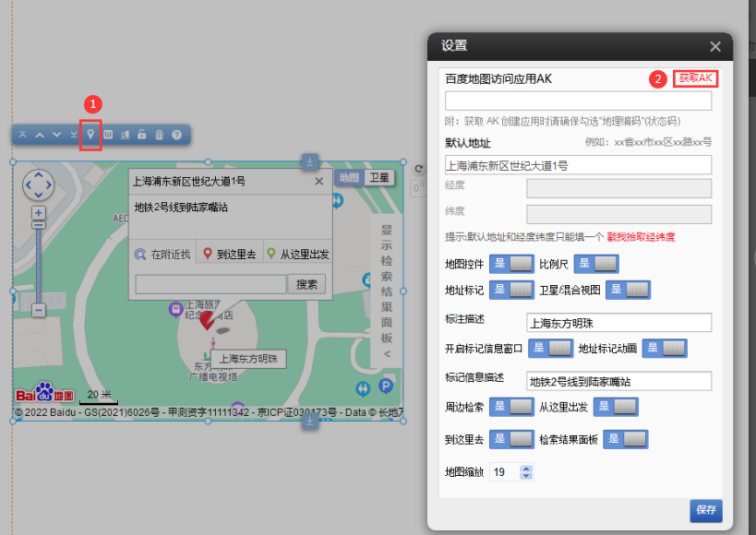Screen dimensions: 756x535
Task: Toggle the 地图控件 switch
Action: tap(510, 264)
